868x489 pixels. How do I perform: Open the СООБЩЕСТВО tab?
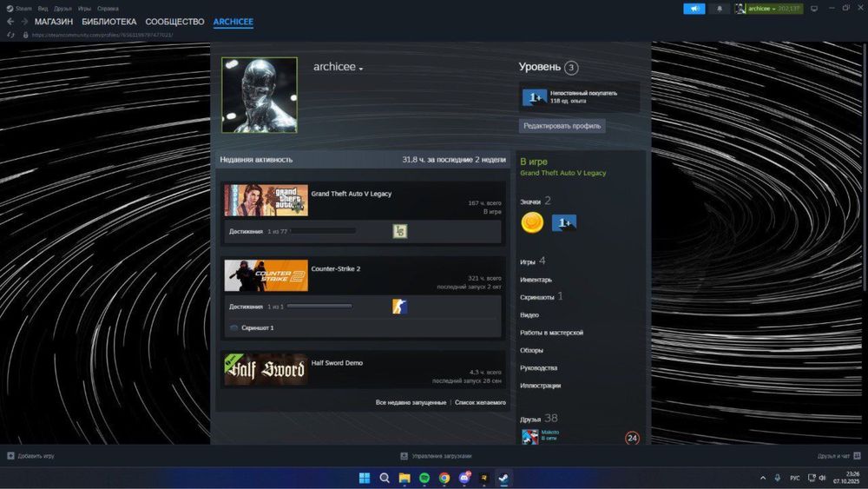[x=175, y=22]
